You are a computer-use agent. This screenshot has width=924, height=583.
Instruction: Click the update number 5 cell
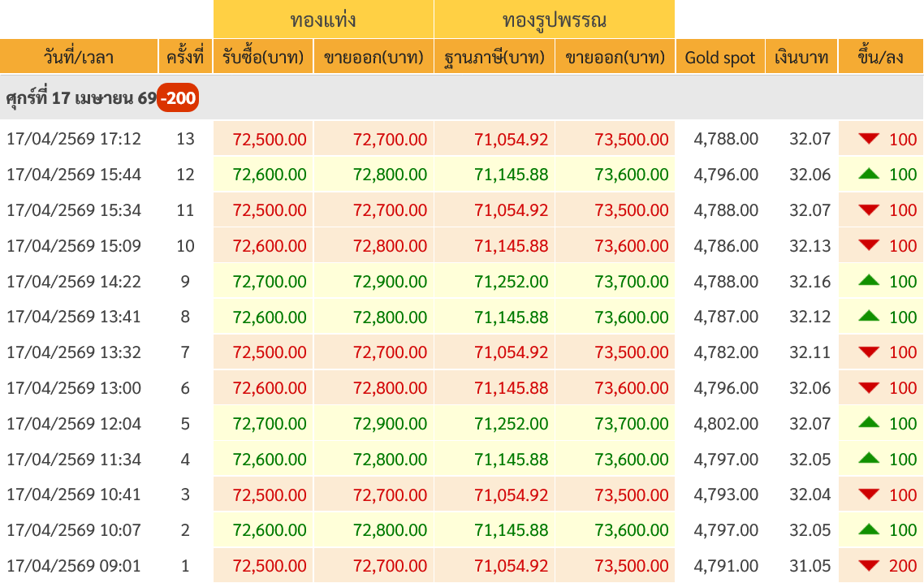(185, 423)
